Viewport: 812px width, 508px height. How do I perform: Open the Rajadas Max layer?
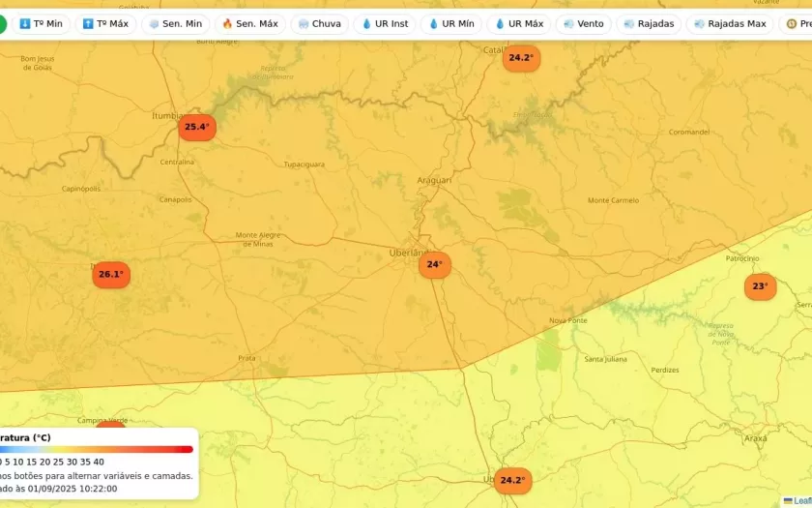730,24
